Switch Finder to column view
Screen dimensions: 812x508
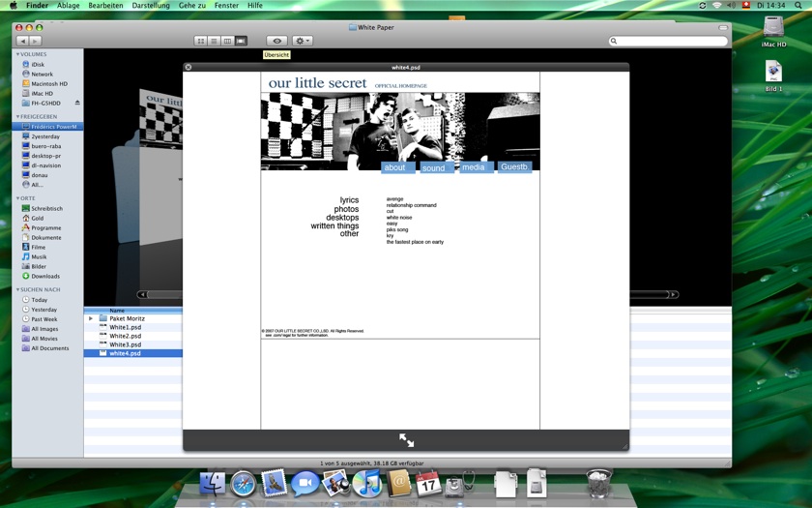[227, 41]
